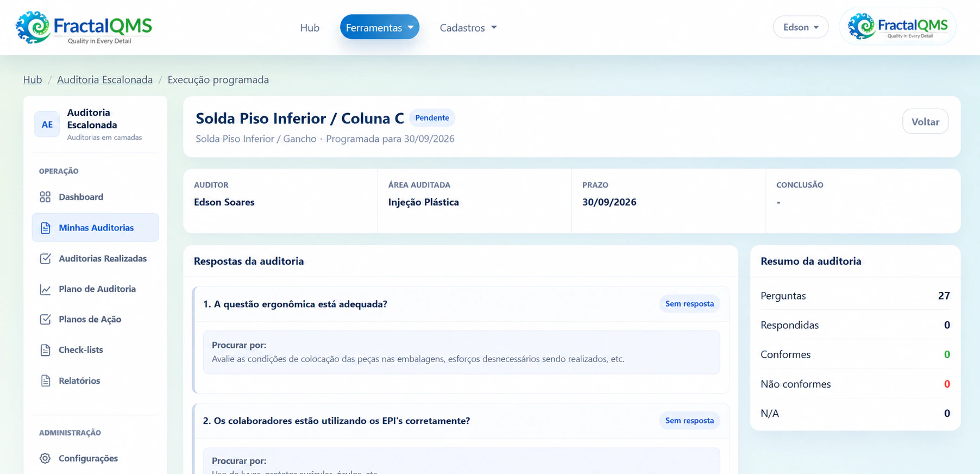This screenshot has height=474, width=980.
Task: Open Relatórios sidebar item
Action: pyautogui.click(x=95, y=381)
